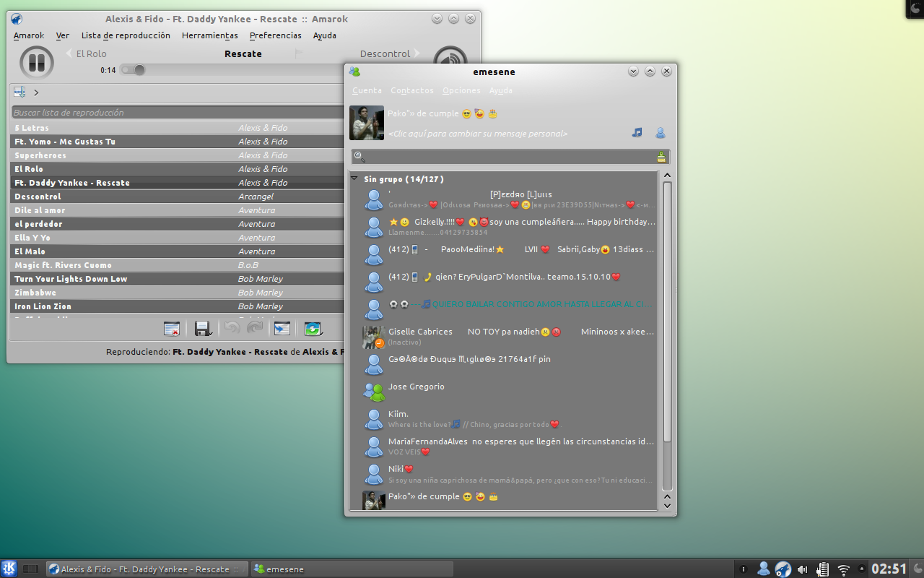Open the emesene Cuenta menu
Viewport: 924px width, 578px height.
pyautogui.click(x=367, y=90)
